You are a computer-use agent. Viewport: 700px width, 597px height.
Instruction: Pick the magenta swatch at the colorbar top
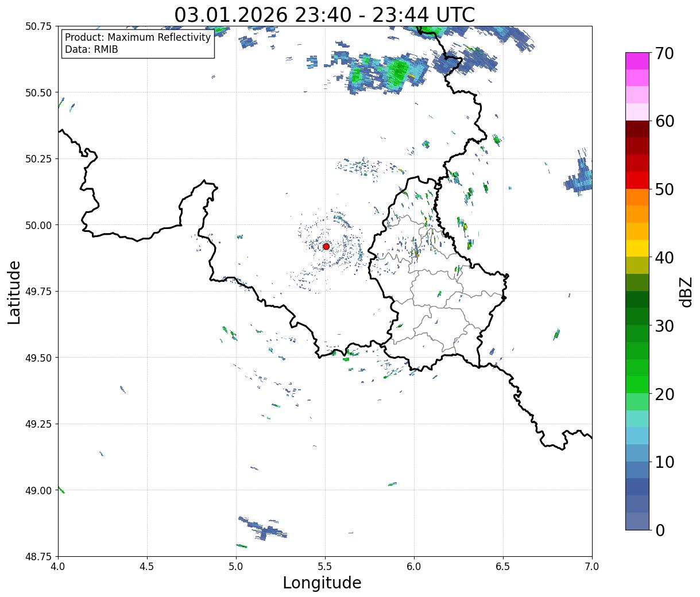tap(637, 61)
